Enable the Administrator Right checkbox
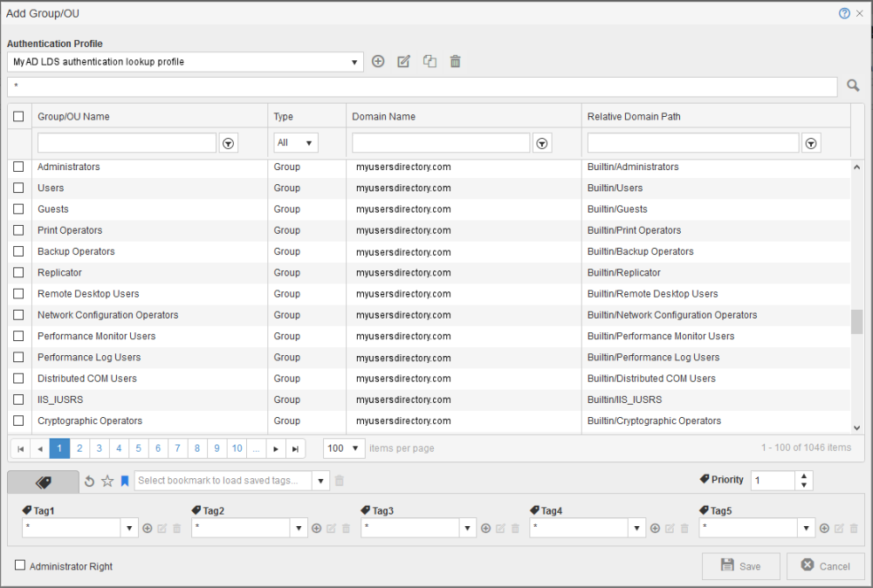 point(20,565)
